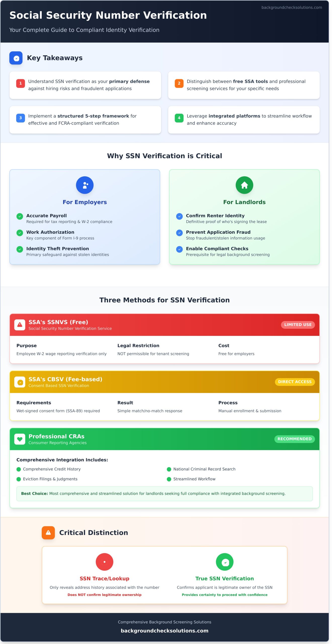The image size is (332, 644).
Task: Click 'Provides certainty to proceed with confidence' text
Action: click(x=225, y=595)
